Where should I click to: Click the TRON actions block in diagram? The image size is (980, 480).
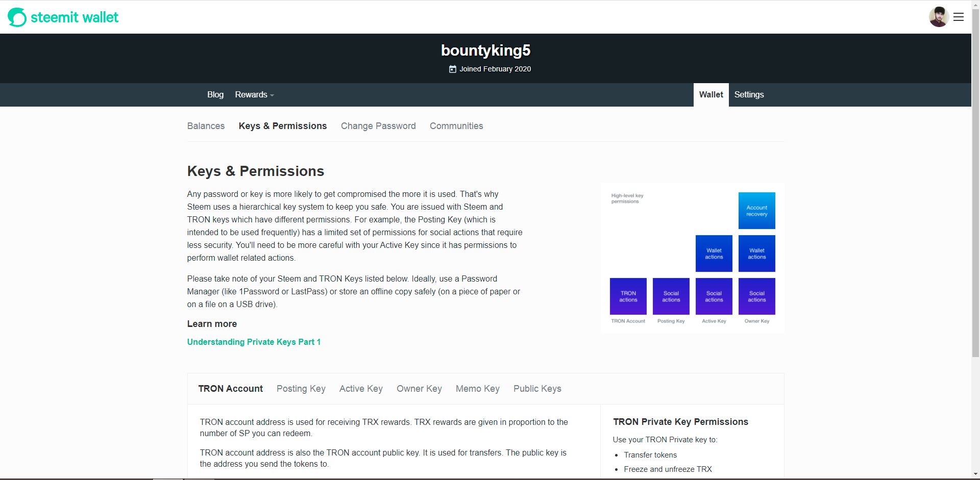tap(628, 296)
